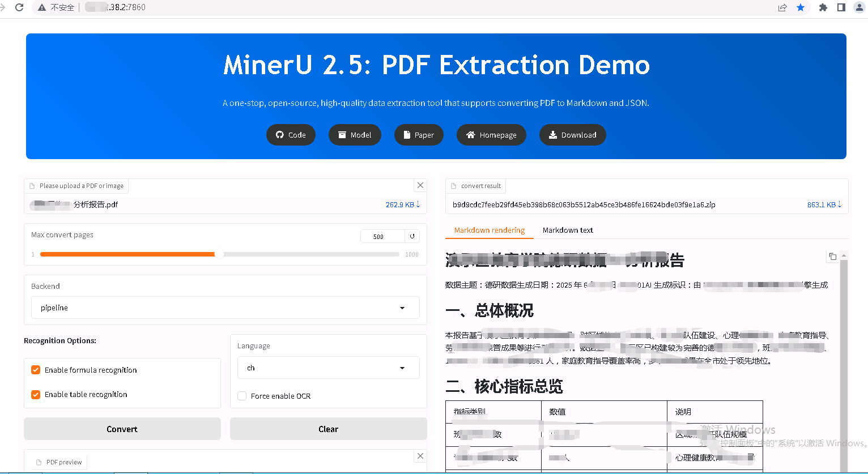The height and width of the screenshot is (474, 868).
Task: Click the '二、核心指标总览' heading
Action: tap(504, 386)
